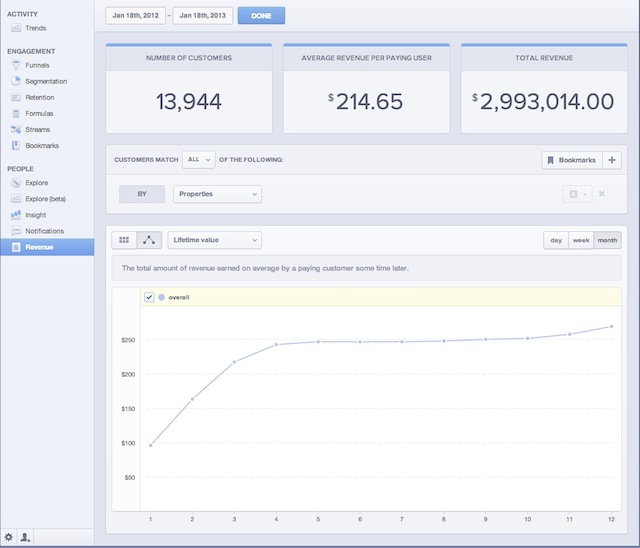Image resolution: width=640 pixels, height=548 pixels.
Task: Click the settings gear icon at bottom left
Action: [9, 538]
